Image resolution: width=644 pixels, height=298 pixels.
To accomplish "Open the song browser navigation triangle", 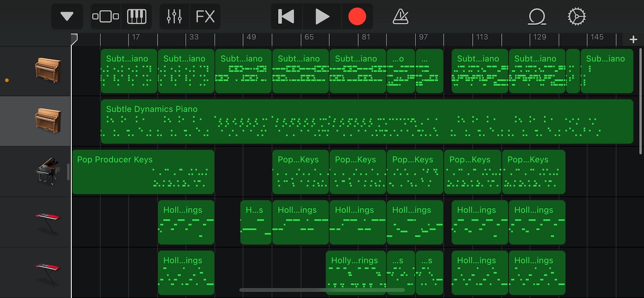I will tap(67, 16).
